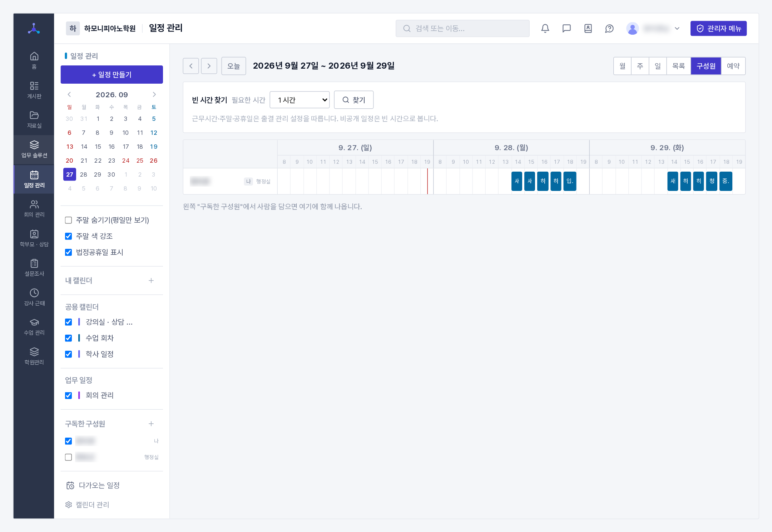Switch to 목록 view tab

[x=678, y=66]
